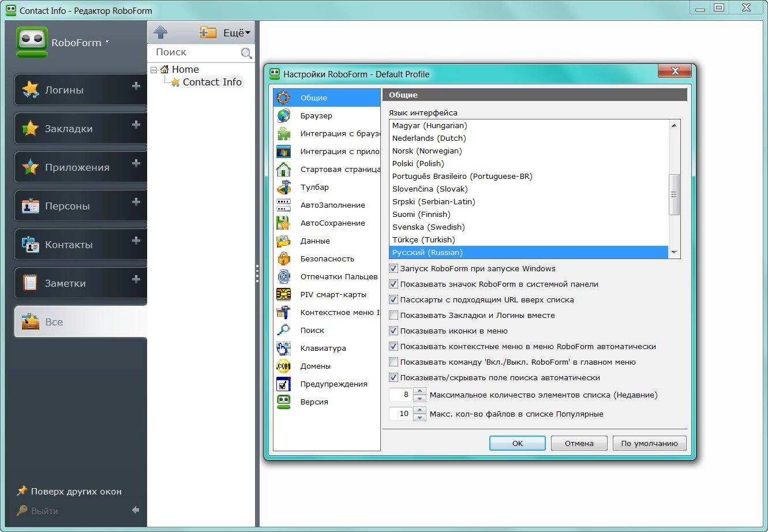Viewport: 768px width, 532px height.
Task: Click the Отмена button
Action: (579, 443)
